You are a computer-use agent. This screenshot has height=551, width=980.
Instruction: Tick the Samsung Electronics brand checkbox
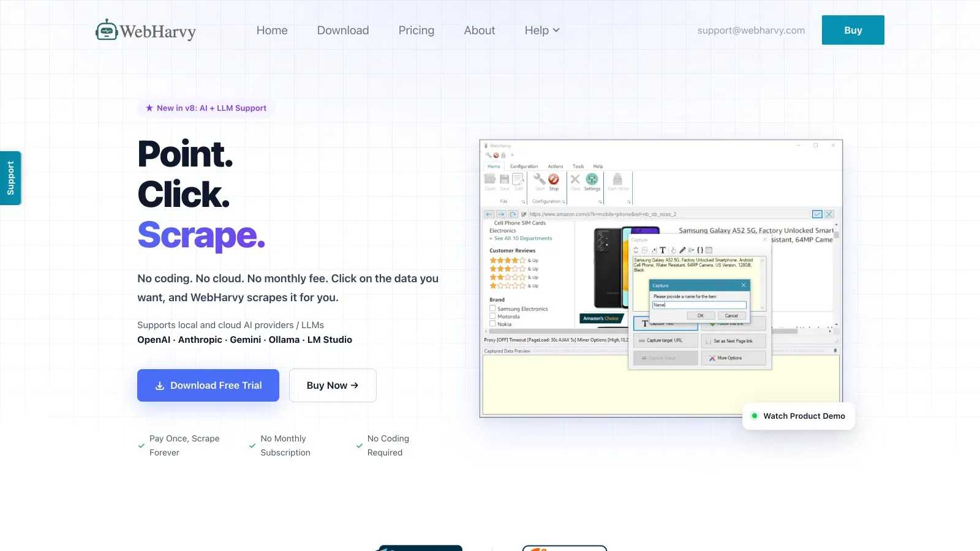coord(492,309)
